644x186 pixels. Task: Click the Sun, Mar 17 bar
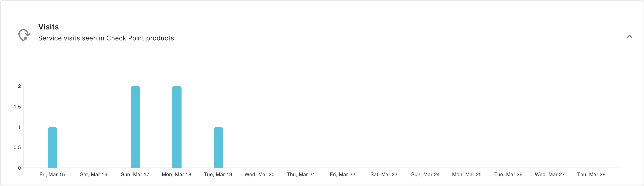[136, 127]
